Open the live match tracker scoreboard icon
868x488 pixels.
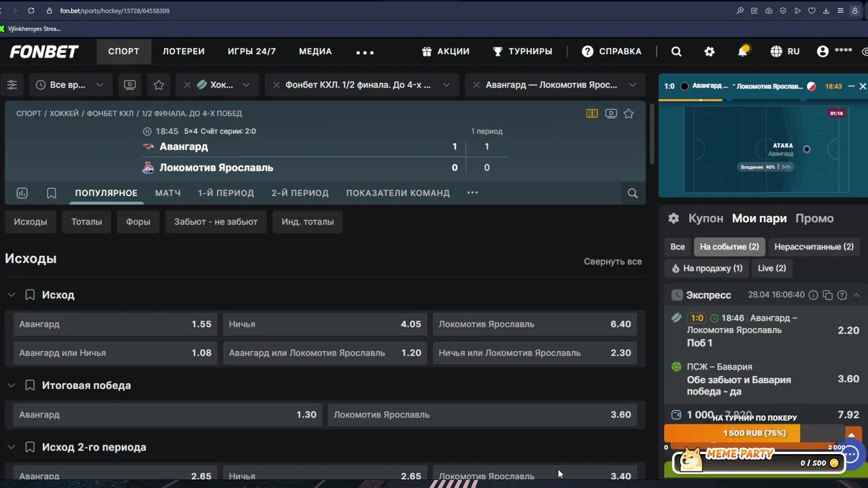(592, 114)
